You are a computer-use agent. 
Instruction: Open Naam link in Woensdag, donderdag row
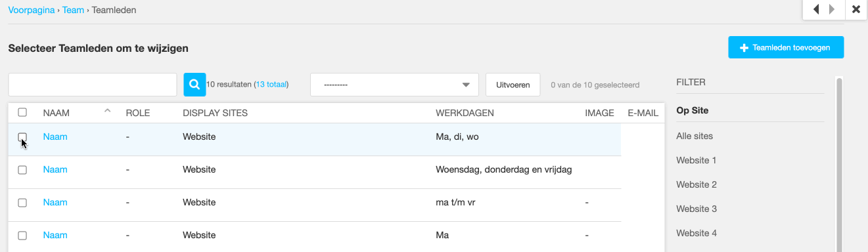(55, 169)
